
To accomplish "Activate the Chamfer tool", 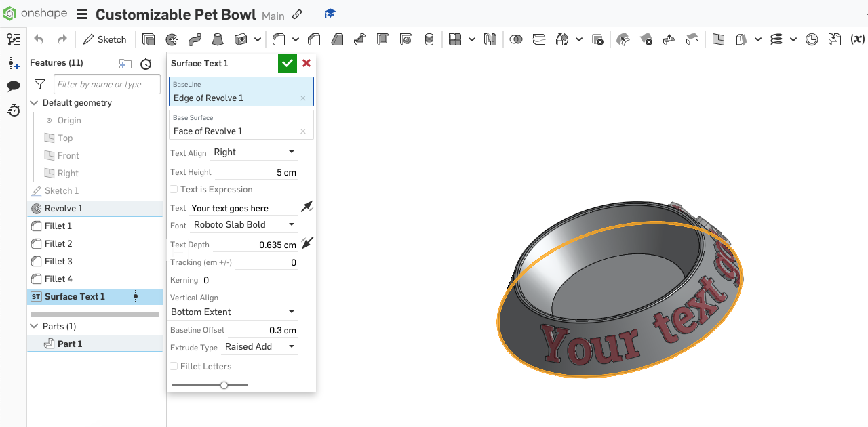I will (x=314, y=40).
